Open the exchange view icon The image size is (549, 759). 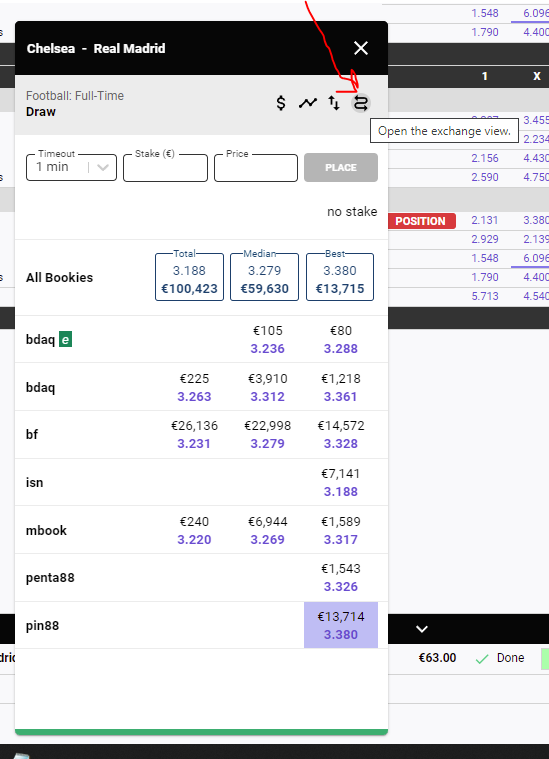[x=361, y=103]
